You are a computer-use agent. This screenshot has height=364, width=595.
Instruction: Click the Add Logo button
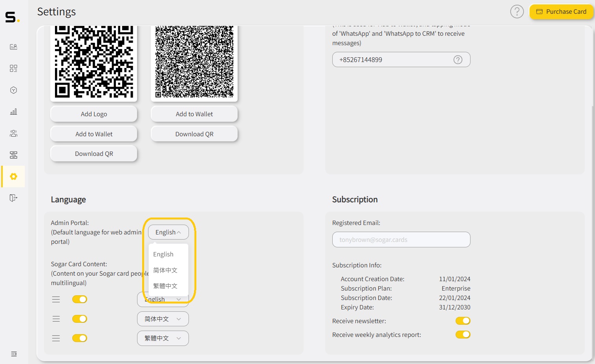[94, 114]
